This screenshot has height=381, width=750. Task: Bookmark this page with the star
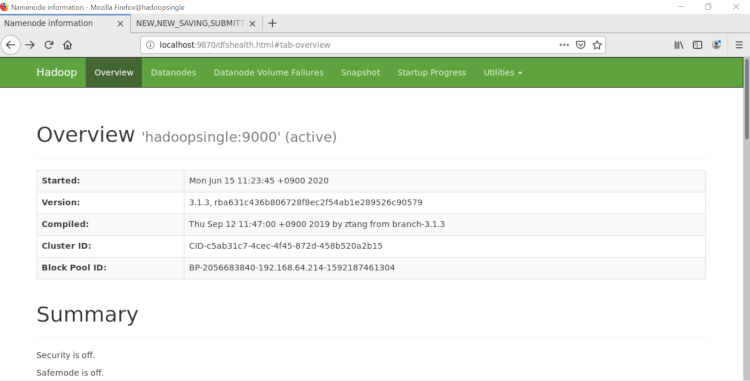pos(597,45)
